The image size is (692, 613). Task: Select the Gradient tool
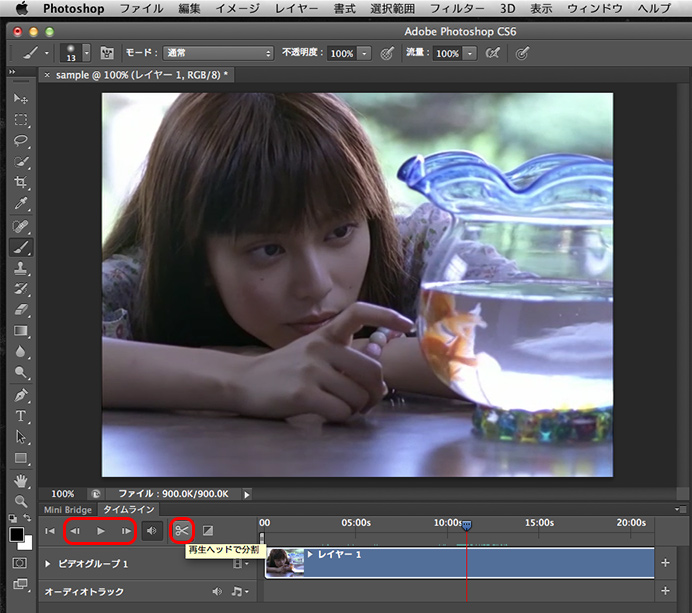pyautogui.click(x=20, y=331)
